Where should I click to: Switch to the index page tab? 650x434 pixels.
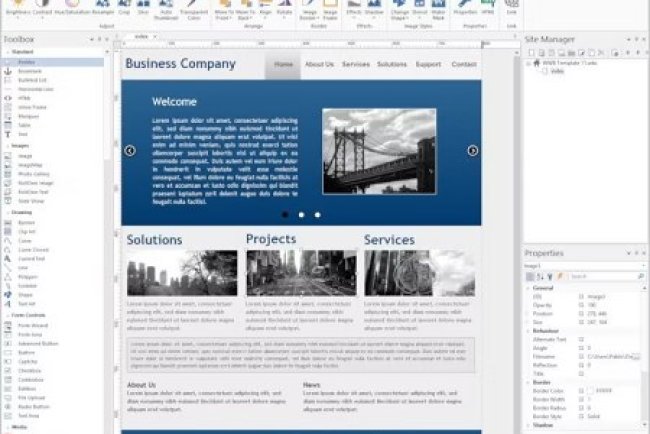click(141, 36)
